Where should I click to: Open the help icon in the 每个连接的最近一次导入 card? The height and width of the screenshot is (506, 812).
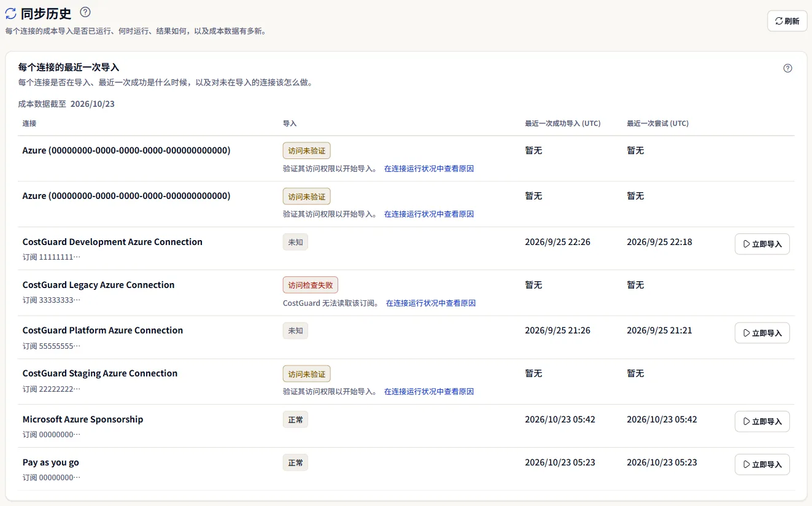[788, 68]
